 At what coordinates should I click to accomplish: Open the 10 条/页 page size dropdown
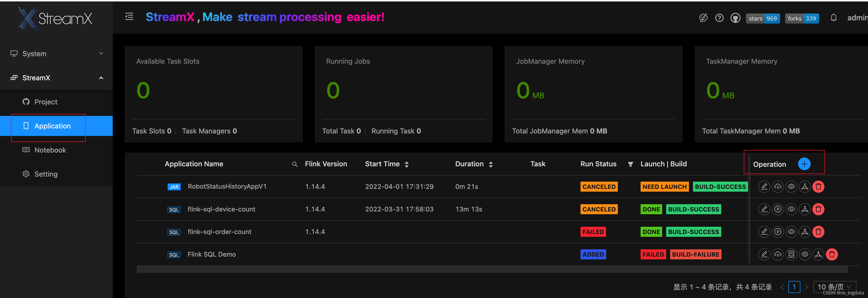pos(834,287)
